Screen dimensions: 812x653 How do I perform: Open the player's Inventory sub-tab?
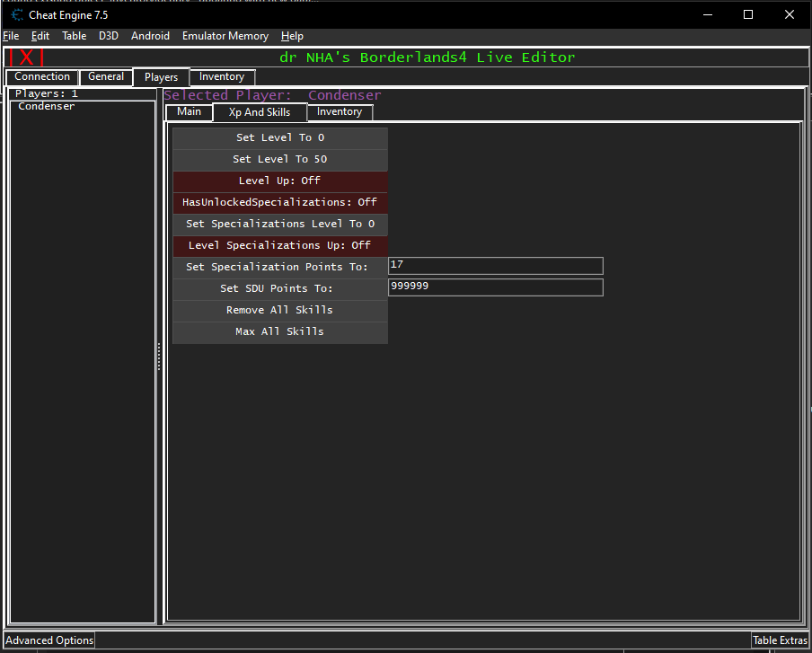coord(340,112)
